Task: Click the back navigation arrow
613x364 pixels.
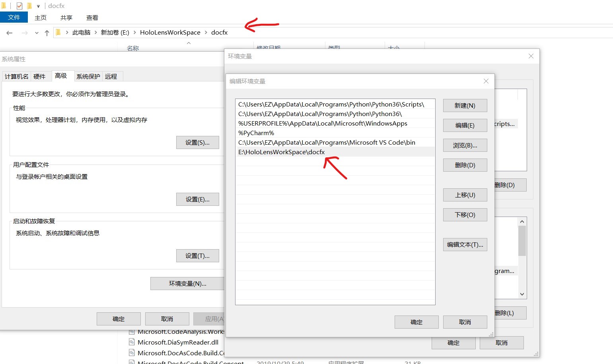Action: coord(9,33)
